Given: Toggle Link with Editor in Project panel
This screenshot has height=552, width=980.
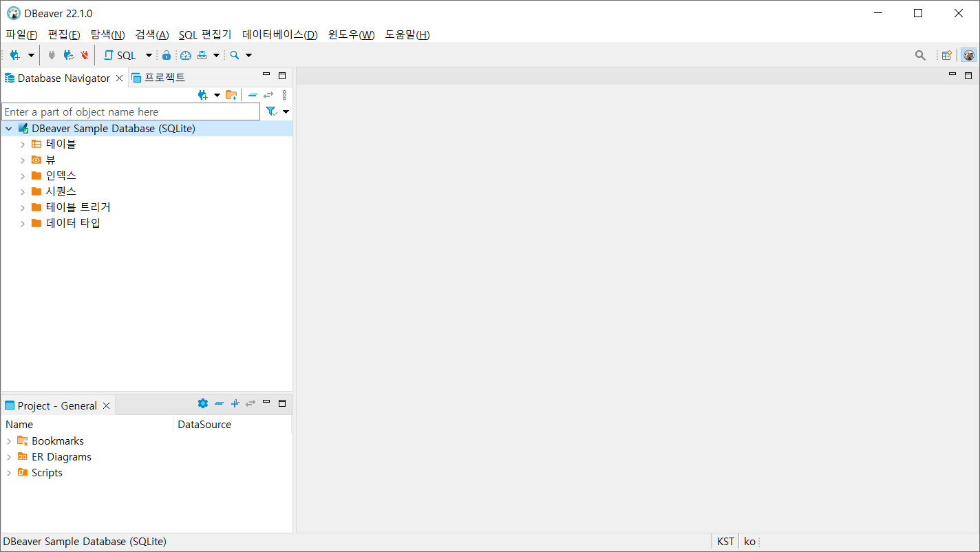Looking at the screenshot, I should 251,403.
